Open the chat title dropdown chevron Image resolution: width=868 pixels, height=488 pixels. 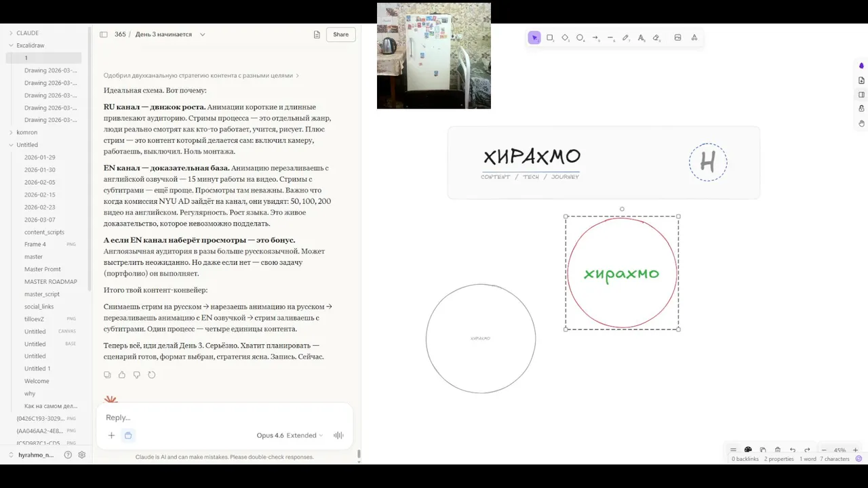[202, 35]
